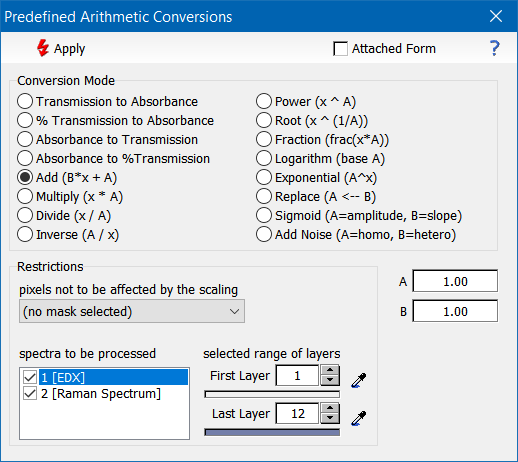Click the A value input field
Image resolution: width=518 pixels, height=462 pixels.
(x=455, y=281)
